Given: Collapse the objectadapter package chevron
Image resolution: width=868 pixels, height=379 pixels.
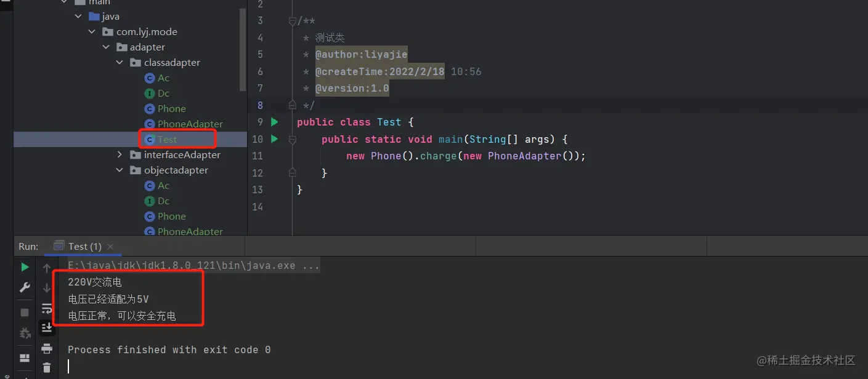Looking at the screenshot, I should click(x=120, y=170).
